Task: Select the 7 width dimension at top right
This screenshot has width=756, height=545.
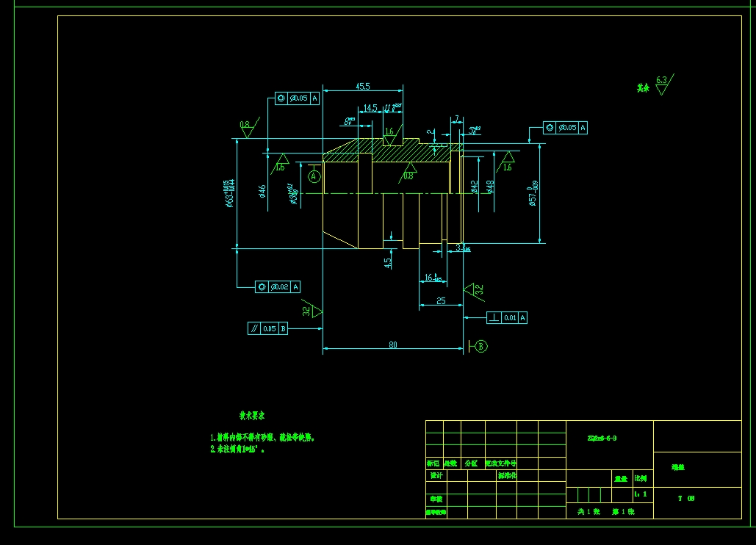Action: point(457,118)
